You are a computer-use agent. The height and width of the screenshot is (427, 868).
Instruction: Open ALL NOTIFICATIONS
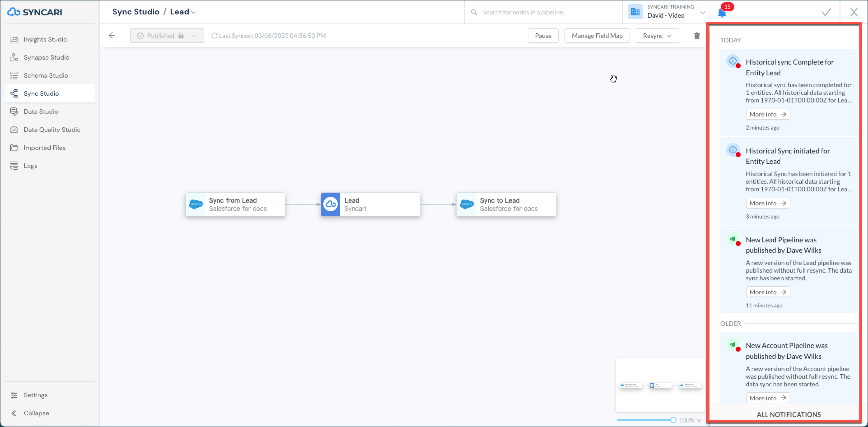tap(788, 415)
